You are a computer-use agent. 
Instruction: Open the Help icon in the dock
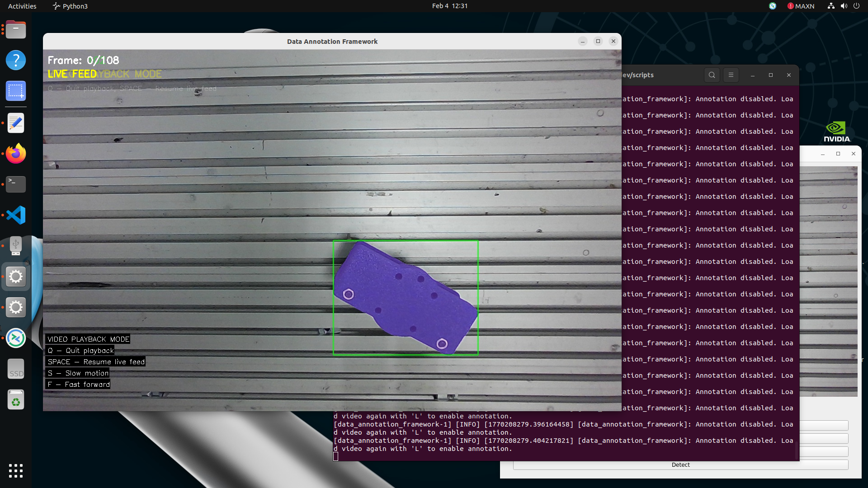[16, 60]
